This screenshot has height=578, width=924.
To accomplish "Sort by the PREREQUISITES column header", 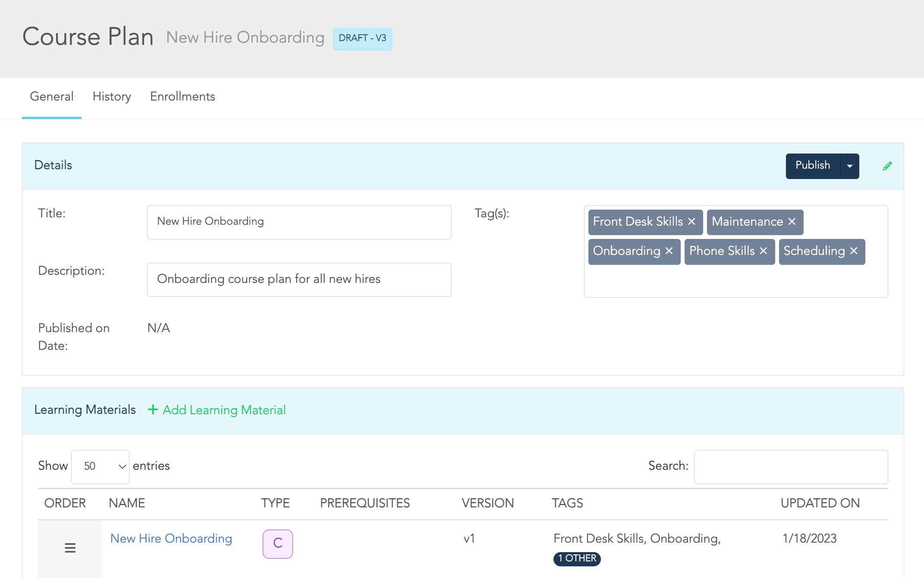I will (365, 503).
